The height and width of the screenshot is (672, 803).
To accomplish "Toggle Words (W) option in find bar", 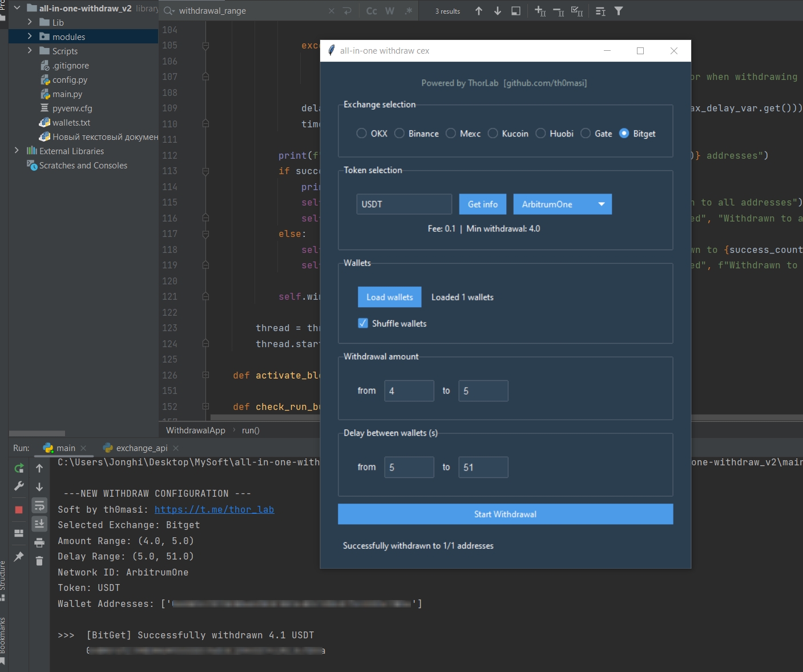I will point(390,11).
